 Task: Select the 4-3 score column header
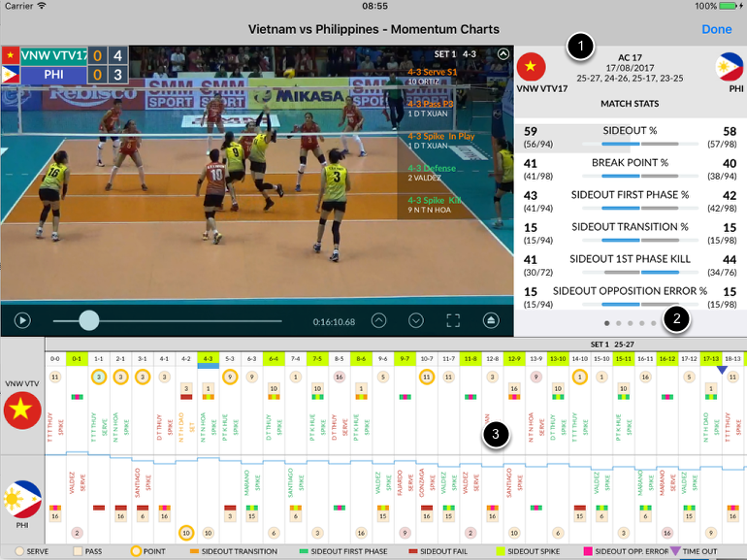point(208,359)
